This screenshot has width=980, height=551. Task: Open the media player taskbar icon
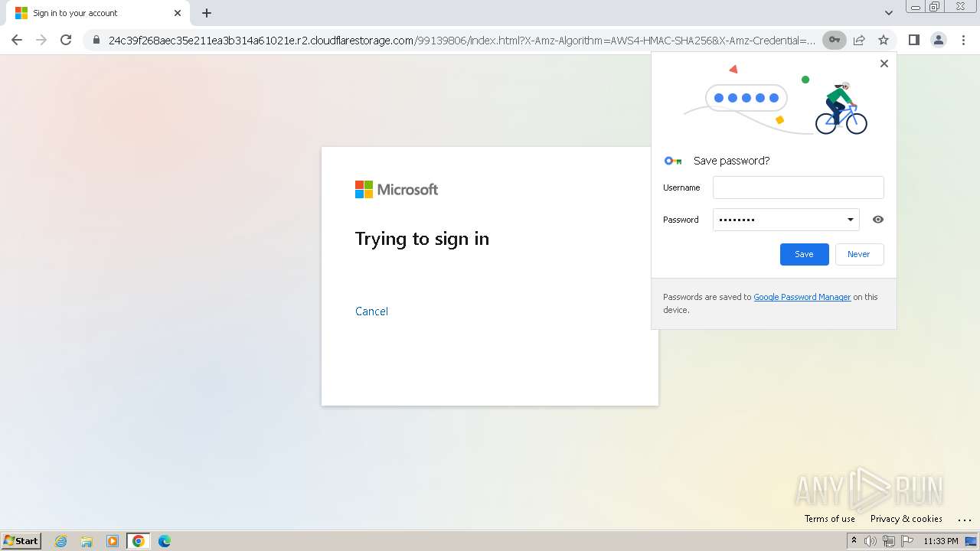(x=113, y=541)
